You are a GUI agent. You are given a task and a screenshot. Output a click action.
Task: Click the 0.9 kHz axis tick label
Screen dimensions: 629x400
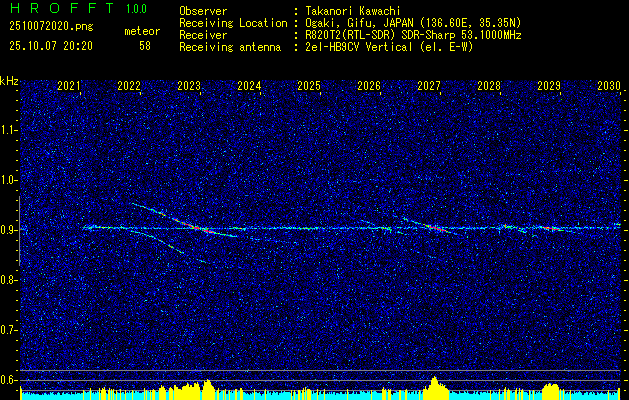coord(9,230)
